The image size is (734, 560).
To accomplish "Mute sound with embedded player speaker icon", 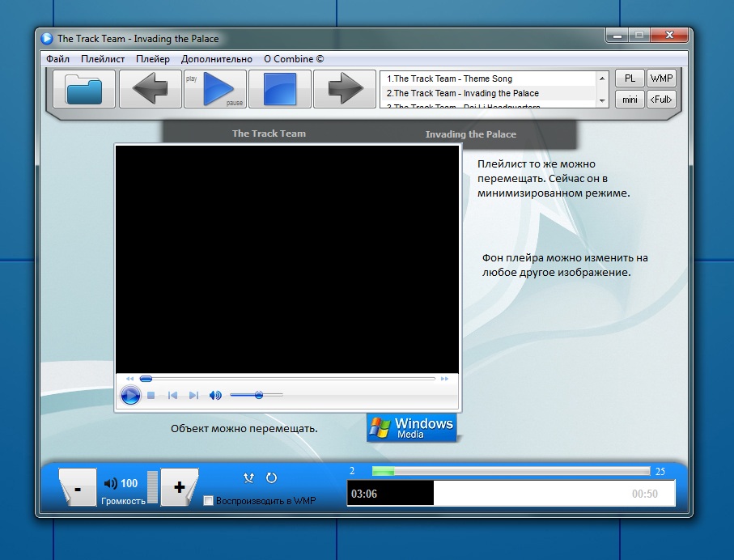I will [215, 396].
